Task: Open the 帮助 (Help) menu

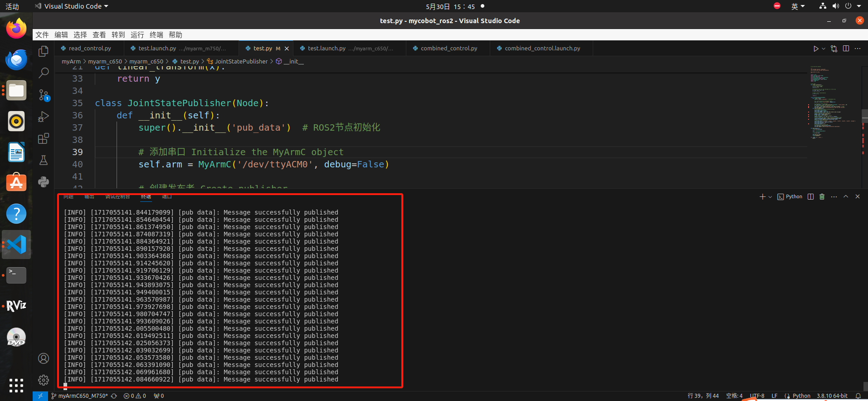Action: (176, 35)
